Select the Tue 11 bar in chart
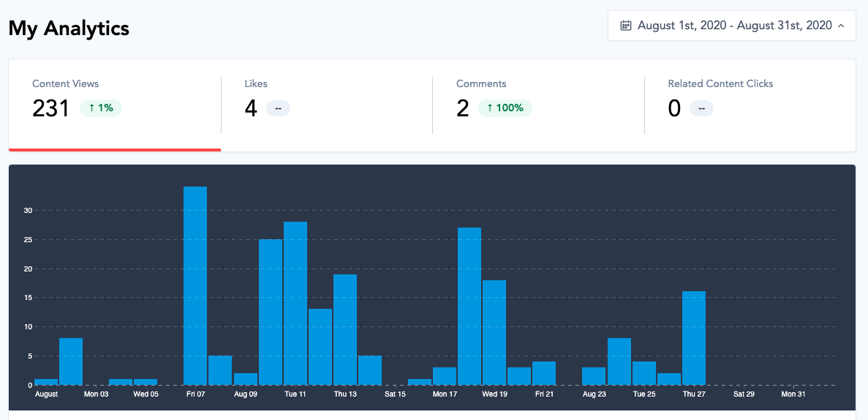868x420 pixels. [295, 303]
